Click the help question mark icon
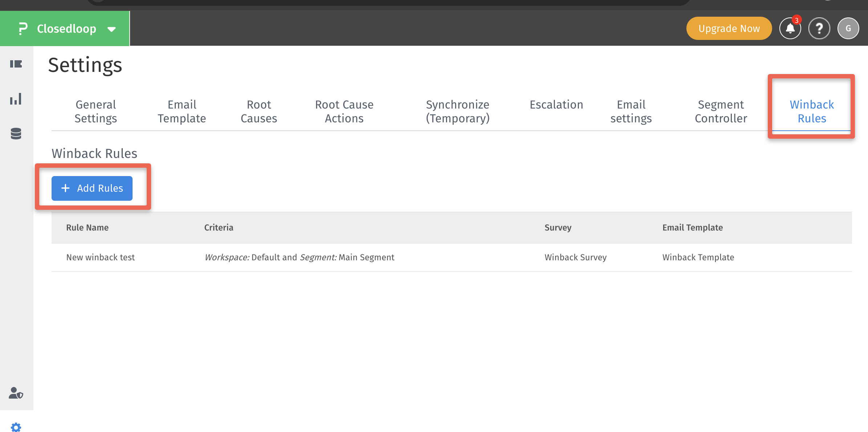 [819, 28]
